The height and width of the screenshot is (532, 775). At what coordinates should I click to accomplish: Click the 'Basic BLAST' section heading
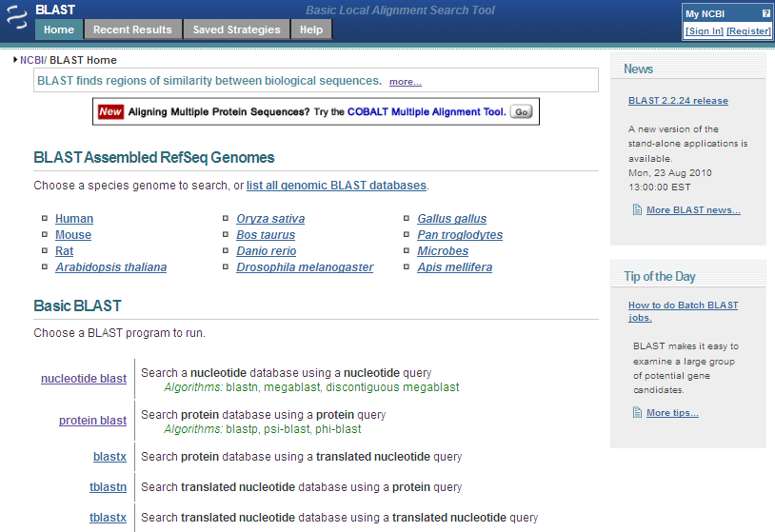pos(77,305)
